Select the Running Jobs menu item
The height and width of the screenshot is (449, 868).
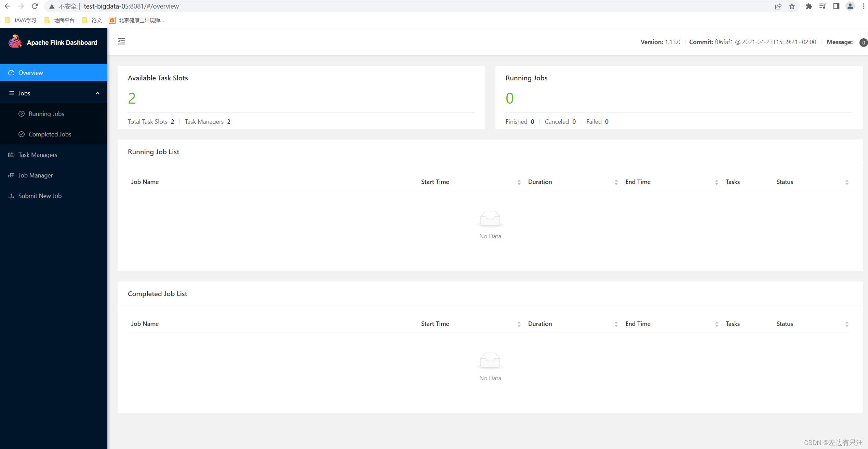pos(46,114)
